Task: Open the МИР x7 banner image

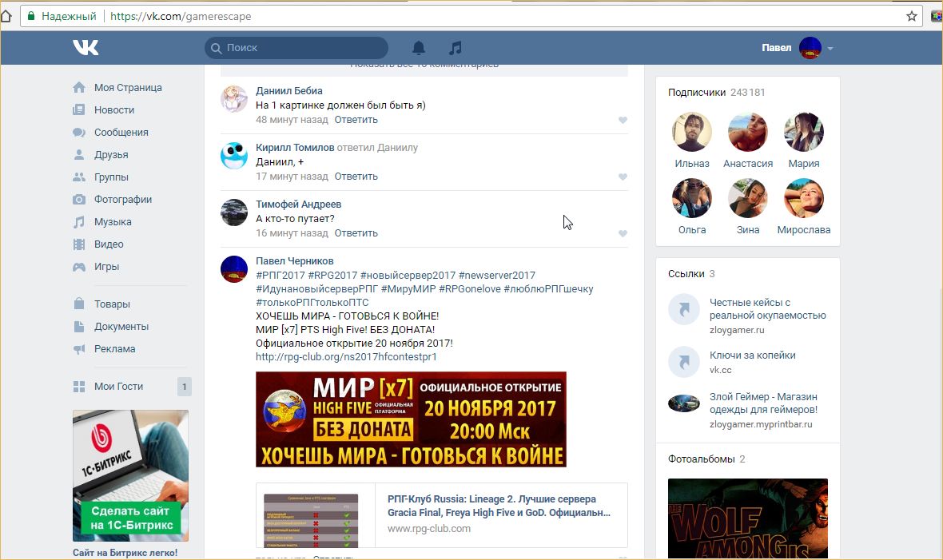Action: (x=411, y=419)
